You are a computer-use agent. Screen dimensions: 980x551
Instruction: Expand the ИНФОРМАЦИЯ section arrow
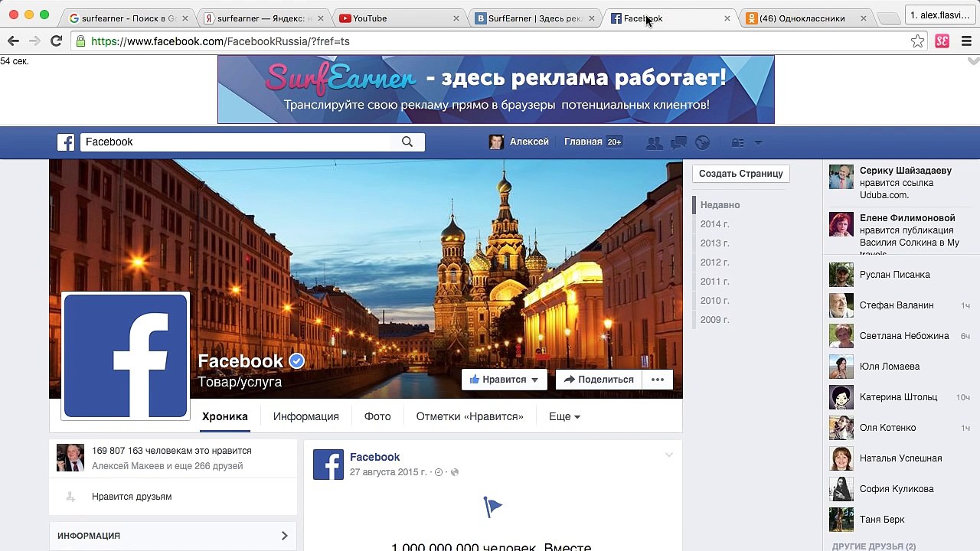(284, 536)
